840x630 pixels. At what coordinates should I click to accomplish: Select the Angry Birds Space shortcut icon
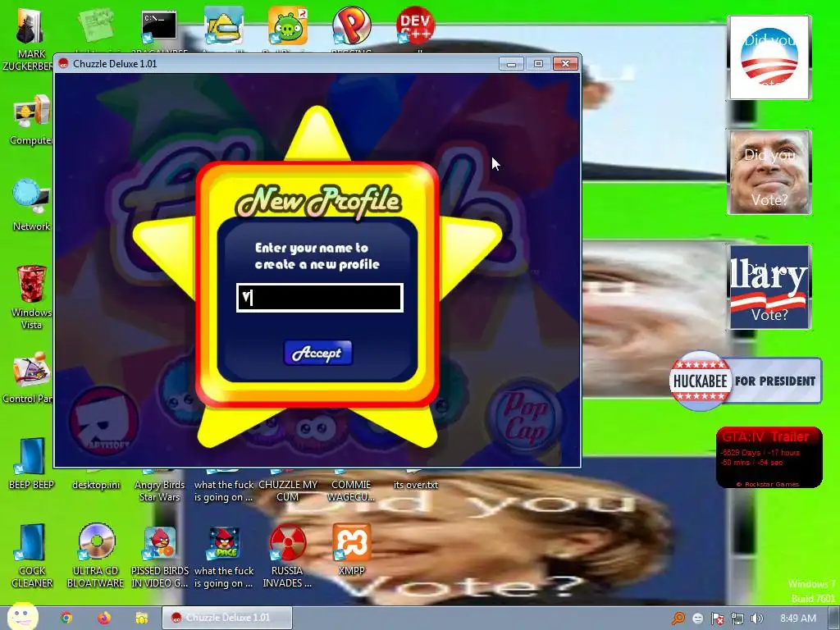point(224,542)
